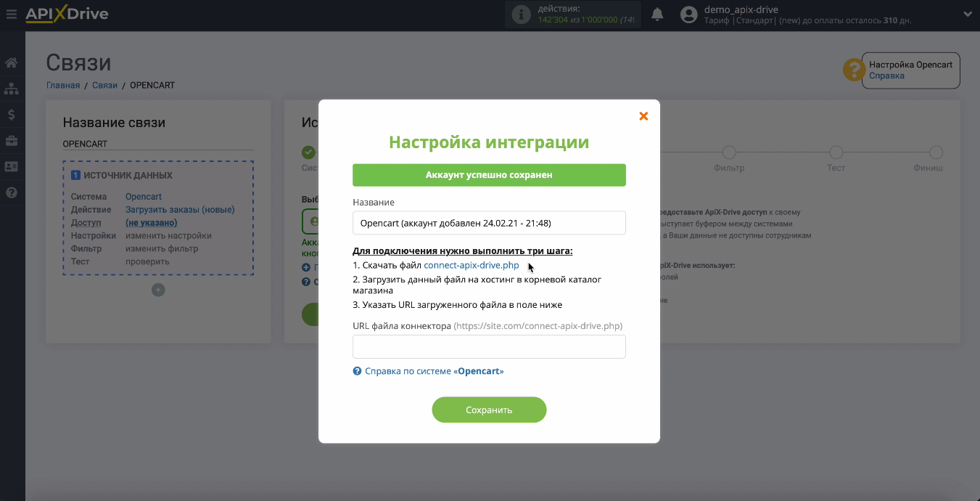Image resolution: width=980 pixels, height=501 pixels.
Task: Click the Сохранить button
Action: tap(489, 410)
